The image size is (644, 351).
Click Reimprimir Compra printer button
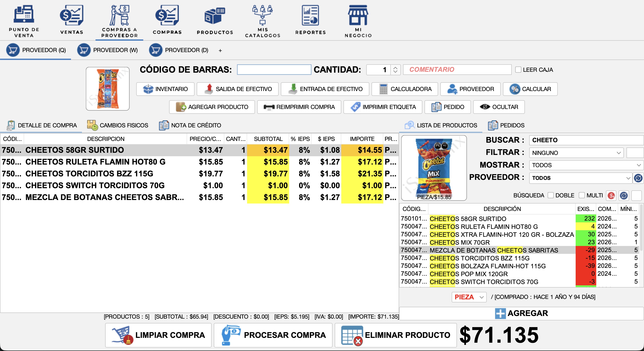pos(299,107)
